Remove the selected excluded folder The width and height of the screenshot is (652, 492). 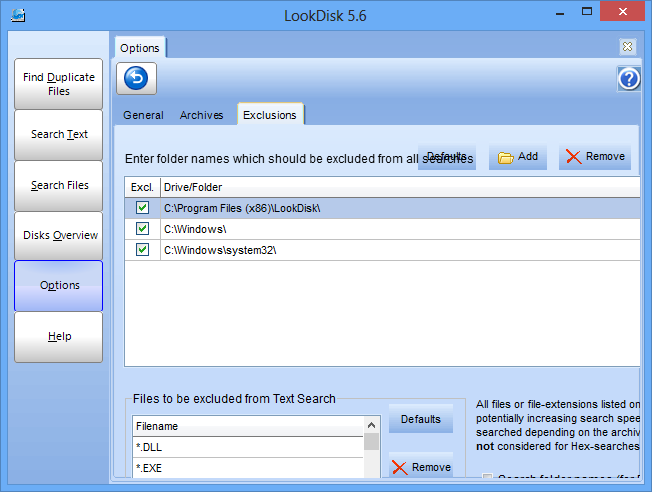595,157
